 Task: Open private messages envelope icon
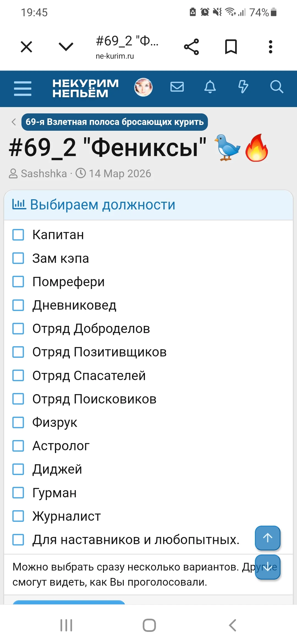click(177, 87)
